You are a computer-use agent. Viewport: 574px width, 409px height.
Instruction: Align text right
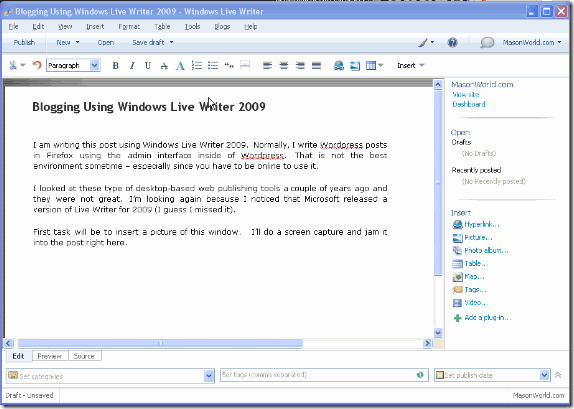[300, 66]
